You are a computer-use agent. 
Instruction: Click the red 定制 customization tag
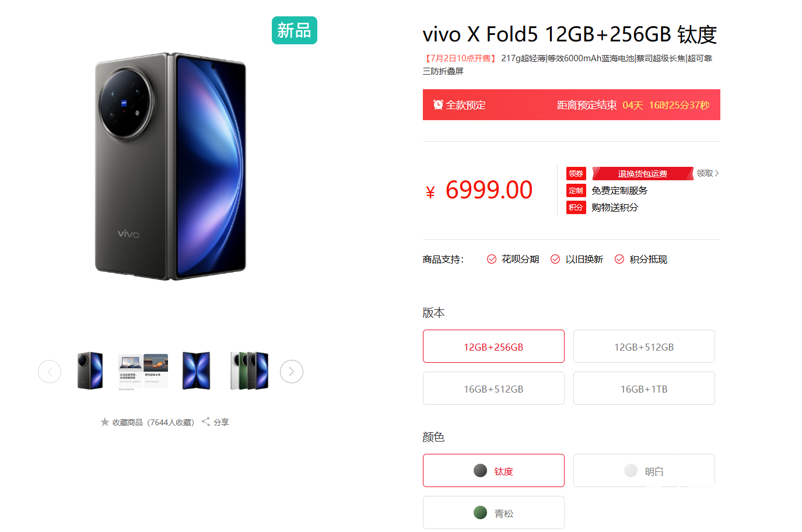coord(576,191)
